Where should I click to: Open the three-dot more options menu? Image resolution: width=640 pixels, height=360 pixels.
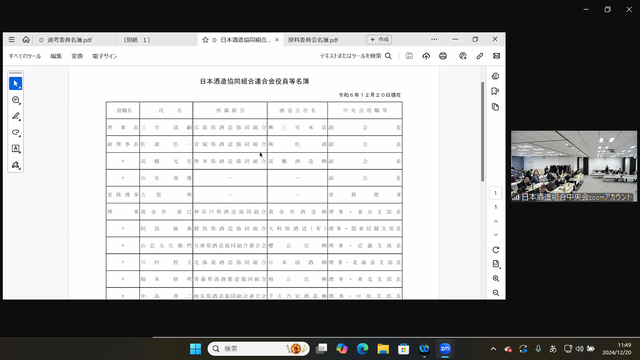[434, 40]
